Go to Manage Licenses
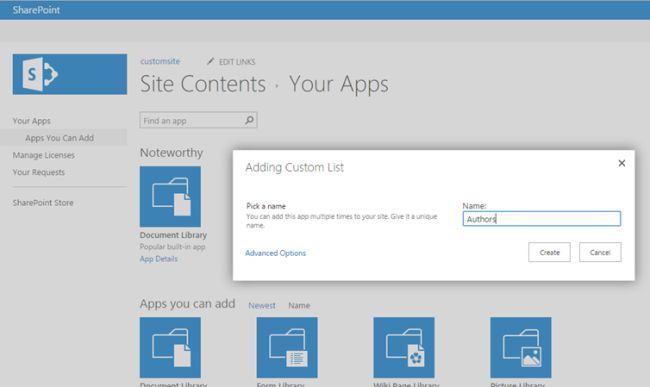The image size is (650, 387). tap(44, 155)
